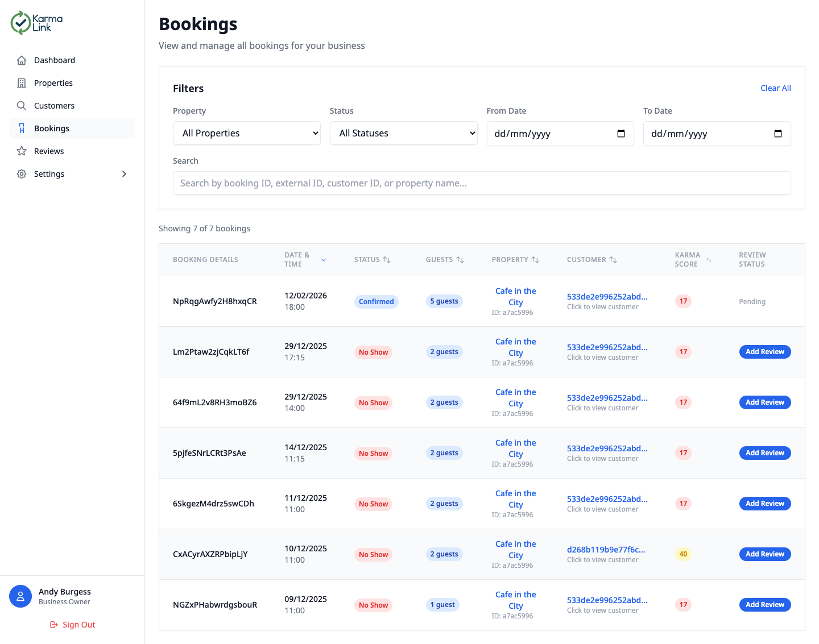819x644 pixels.
Task: Click the Karma Link logo
Action: [35, 22]
